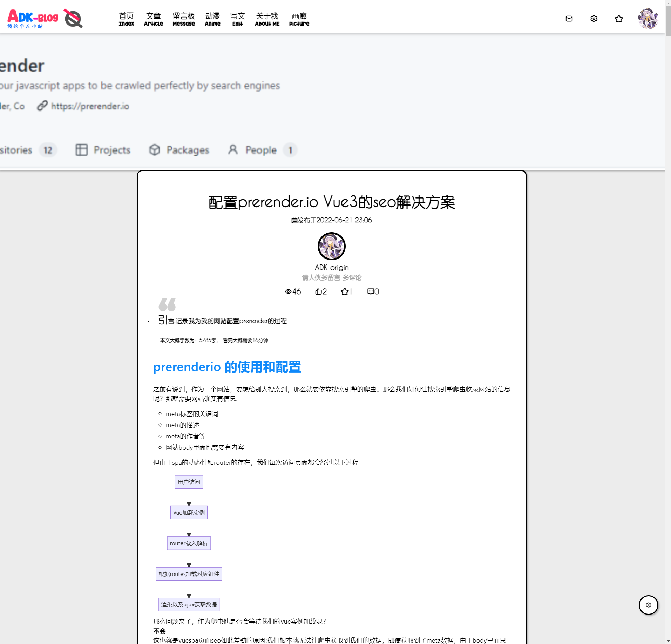The height and width of the screenshot is (644, 671).
Task: Click the 根据routes加载对应组件 node
Action: [x=189, y=574]
